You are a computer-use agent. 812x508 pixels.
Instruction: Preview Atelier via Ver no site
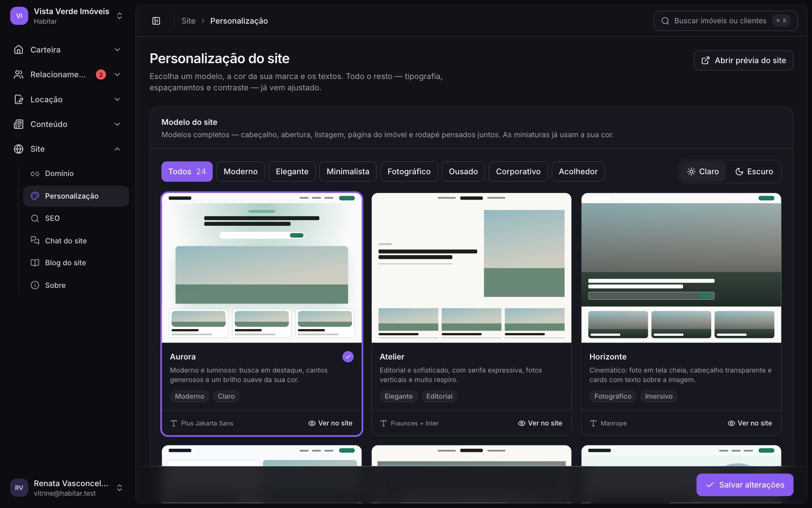click(x=540, y=423)
